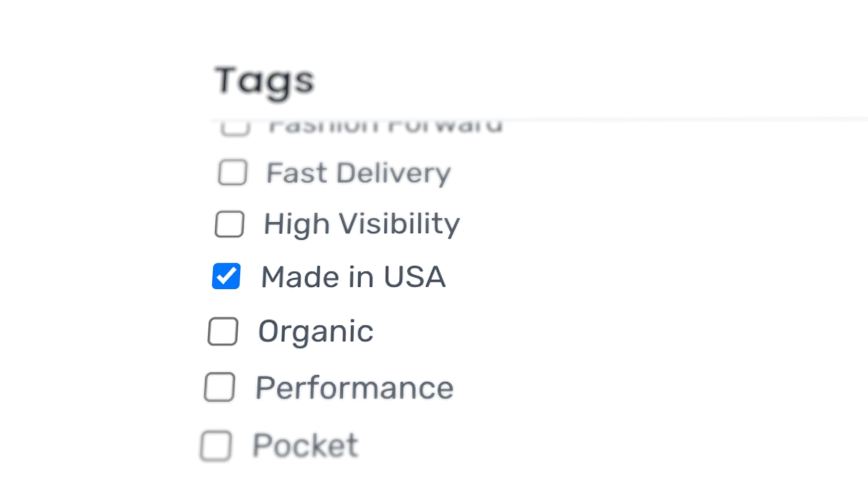Click the Fast Delivery label text
Image resolution: width=868 pixels, height=488 pixels.
point(358,173)
